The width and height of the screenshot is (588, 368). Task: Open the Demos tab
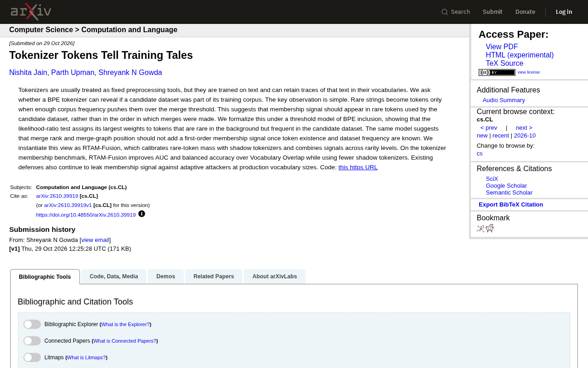pyautogui.click(x=166, y=276)
